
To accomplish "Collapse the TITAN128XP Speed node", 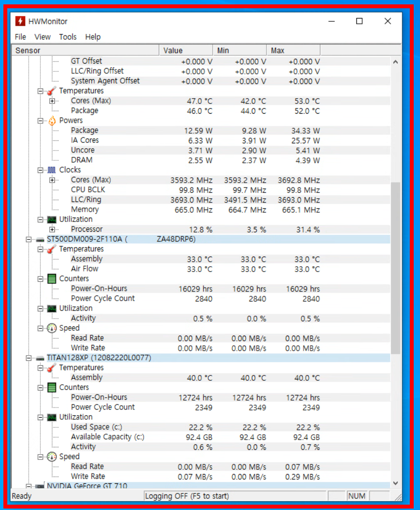I will [40, 457].
